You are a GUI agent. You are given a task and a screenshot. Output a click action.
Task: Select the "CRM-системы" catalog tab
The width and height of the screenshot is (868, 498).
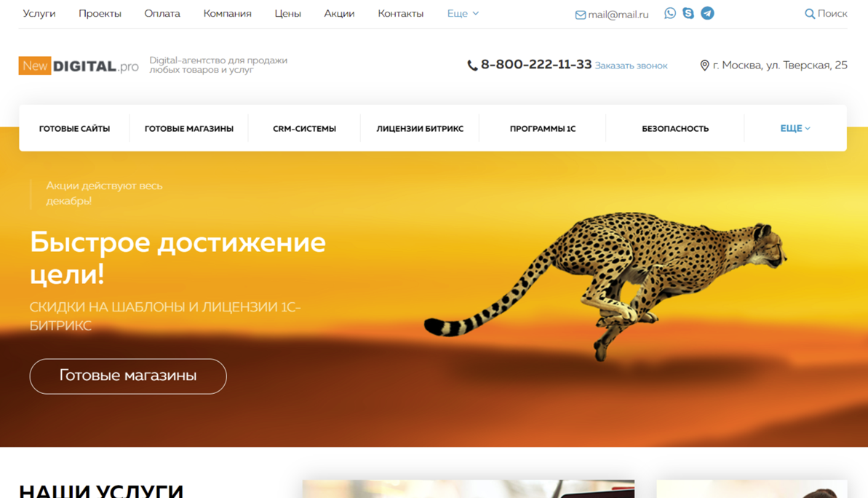tap(304, 129)
